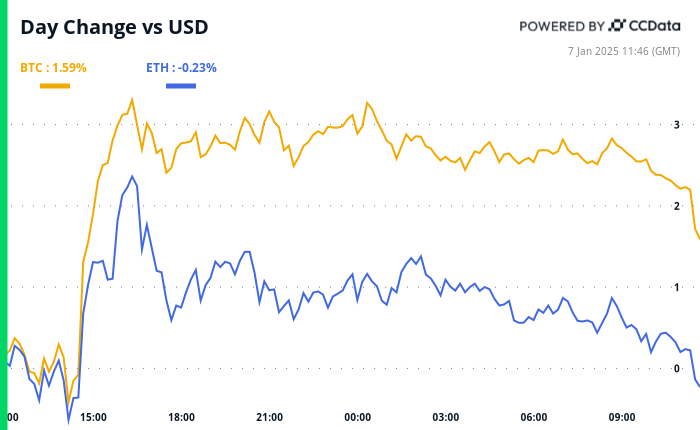
Task: Click the 21:00 time axis label
Action: 269,417
